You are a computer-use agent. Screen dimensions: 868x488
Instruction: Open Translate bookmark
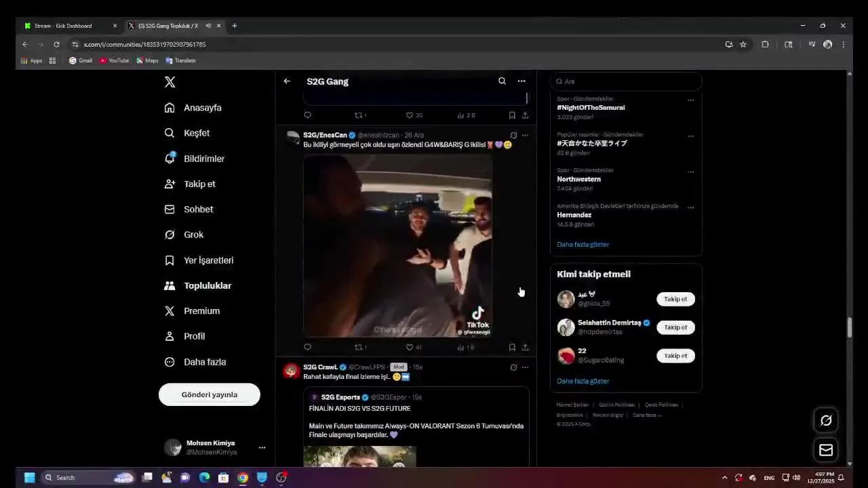(x=180, y=60)
